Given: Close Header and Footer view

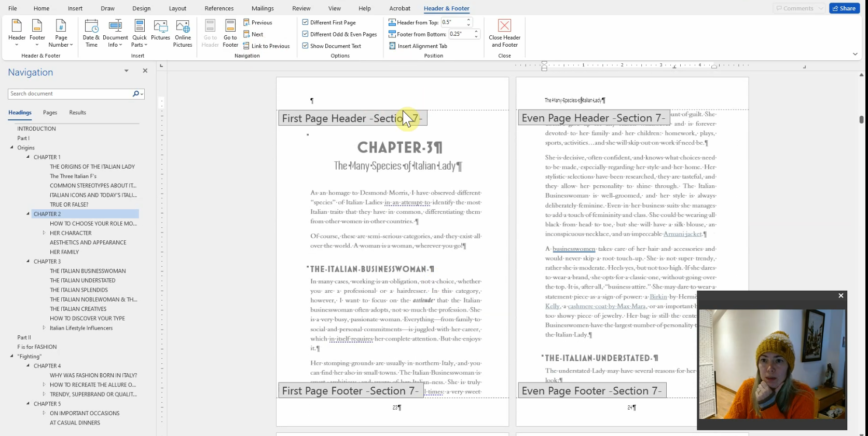Looking at the screenshot, I should [x=504, y=33].
